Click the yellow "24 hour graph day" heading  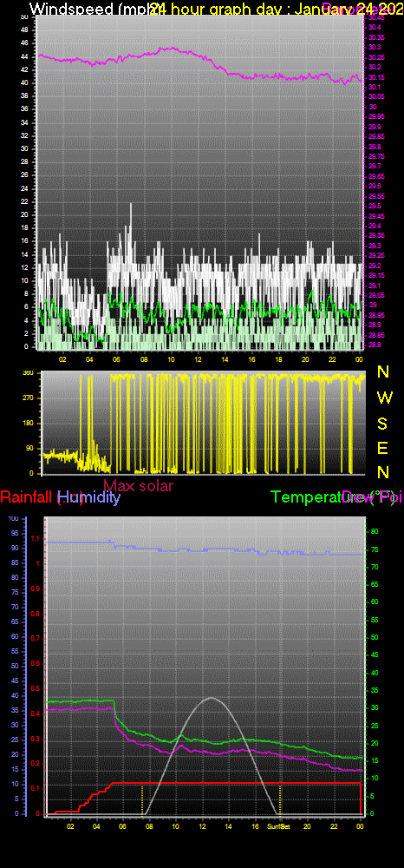tap(220, 9)
